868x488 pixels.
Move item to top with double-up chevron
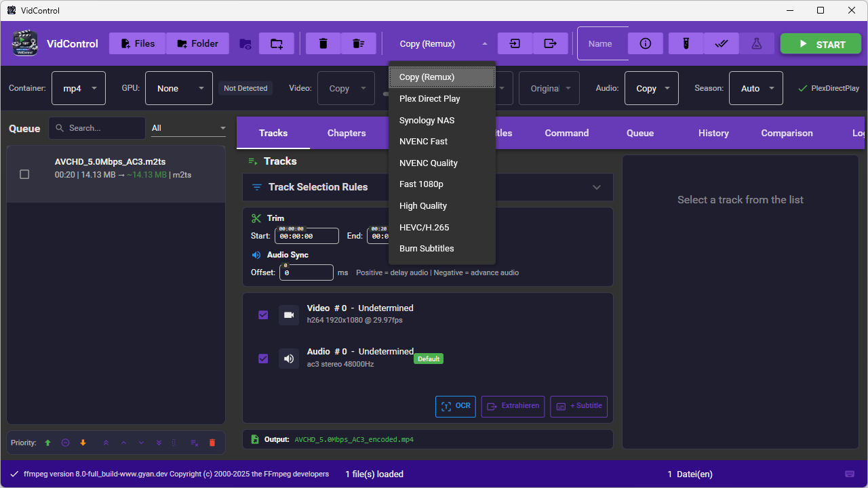pos(106,443)
